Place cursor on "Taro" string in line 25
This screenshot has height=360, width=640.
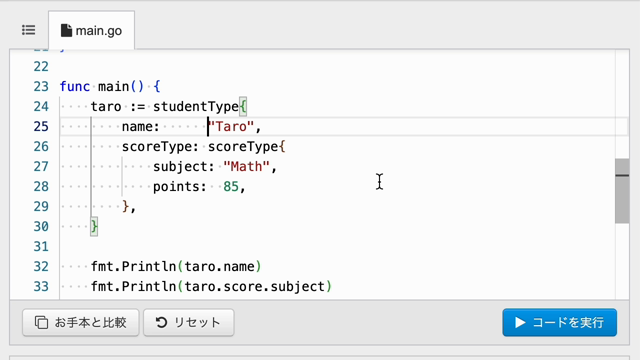pyautogui.click(x=231, y=127)
